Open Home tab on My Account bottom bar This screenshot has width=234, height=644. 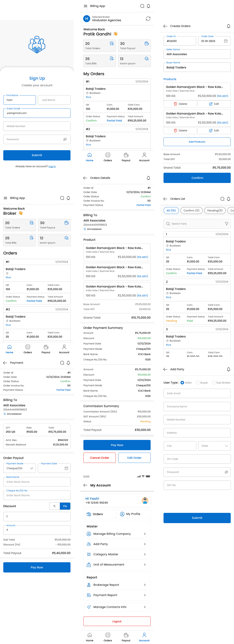[x=90, y=637]
